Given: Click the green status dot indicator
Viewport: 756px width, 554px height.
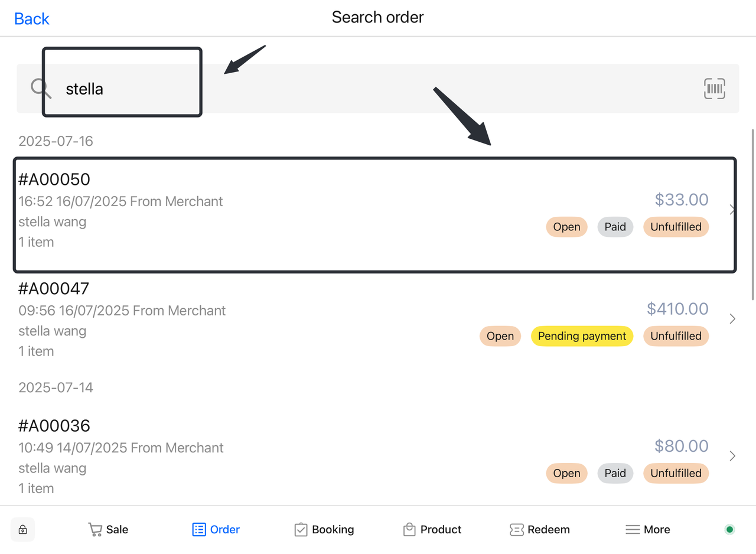Looking at the screenshot, I should tap(729, 529).
